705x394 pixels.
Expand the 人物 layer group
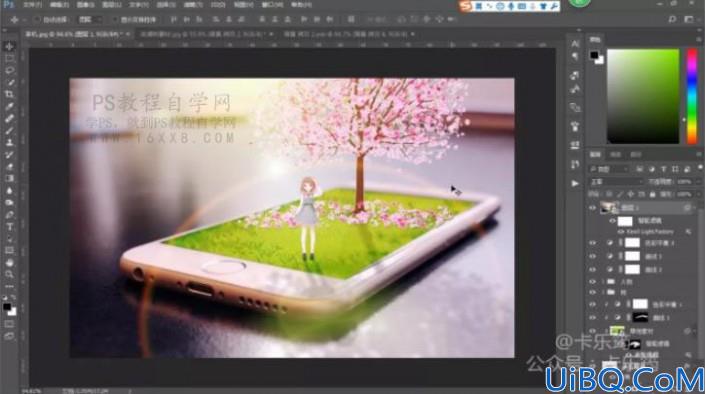[603, 282]
